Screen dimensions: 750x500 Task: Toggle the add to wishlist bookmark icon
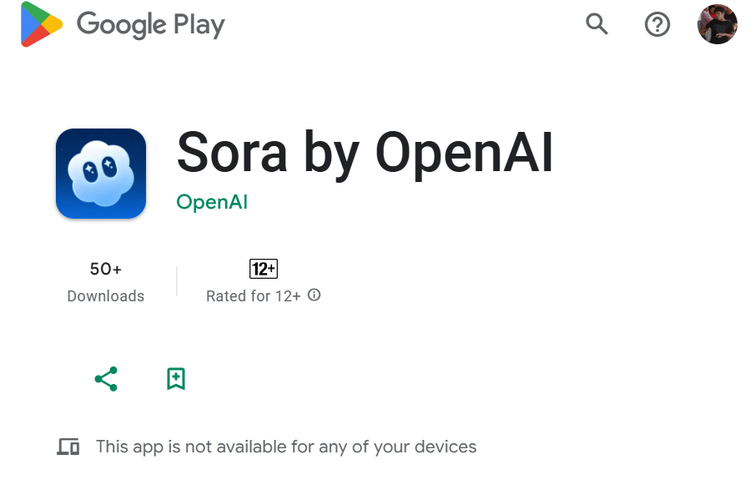tap(176, 379)
